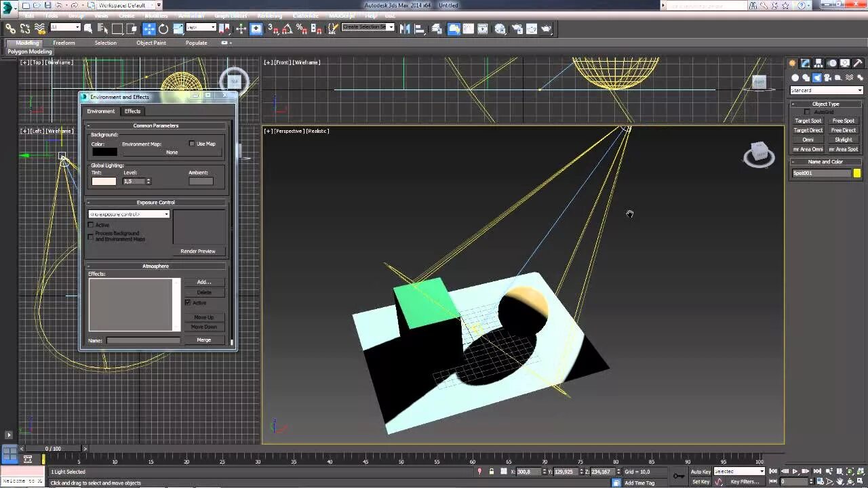Click the Global Lighting Tint swatch
The image size is (868, 488).
[104, 181]
